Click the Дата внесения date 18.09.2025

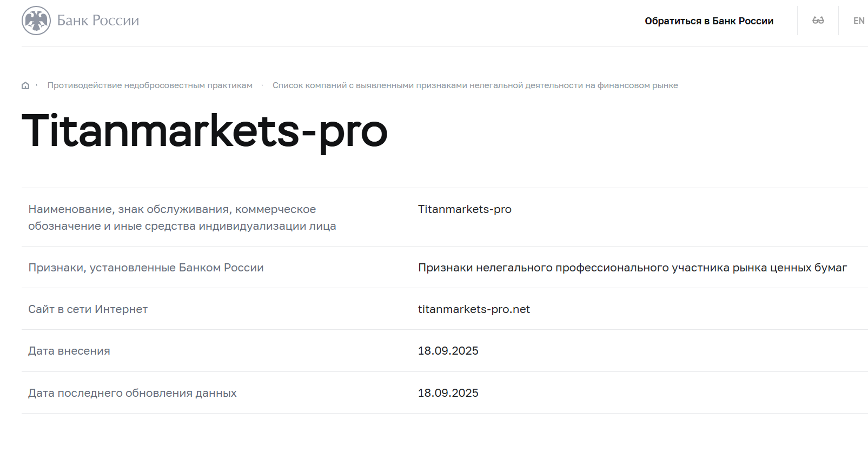click(x=448, y=351)
